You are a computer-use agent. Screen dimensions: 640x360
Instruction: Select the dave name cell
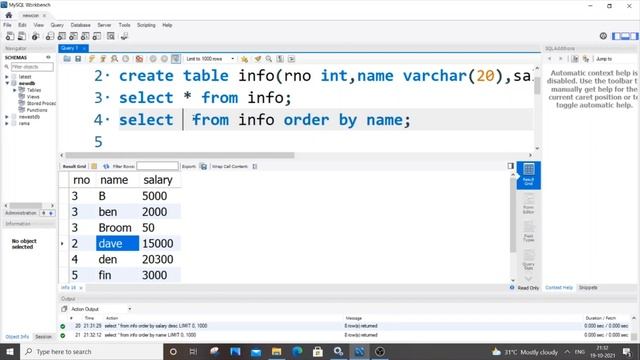[118, 244]
